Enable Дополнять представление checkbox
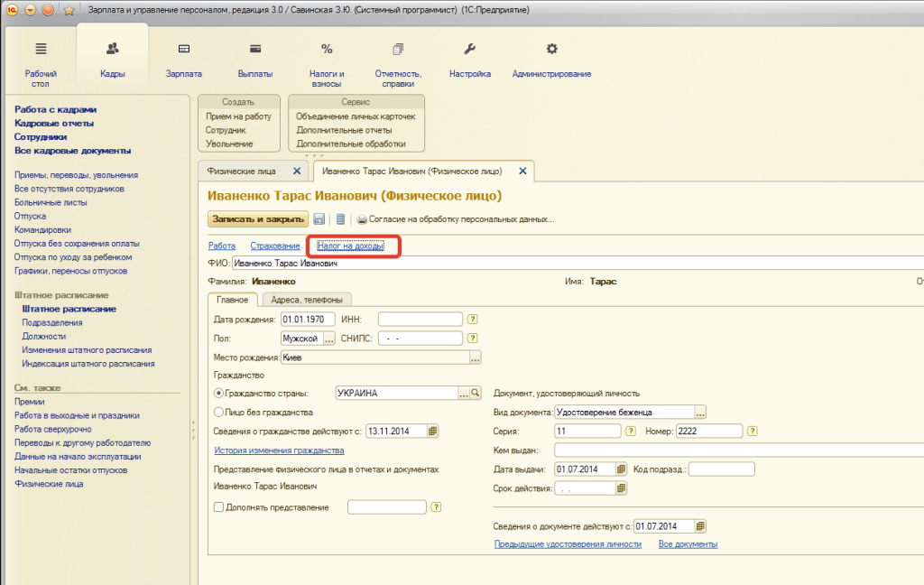This screenshot has height=585, width=924. point(218,507)
